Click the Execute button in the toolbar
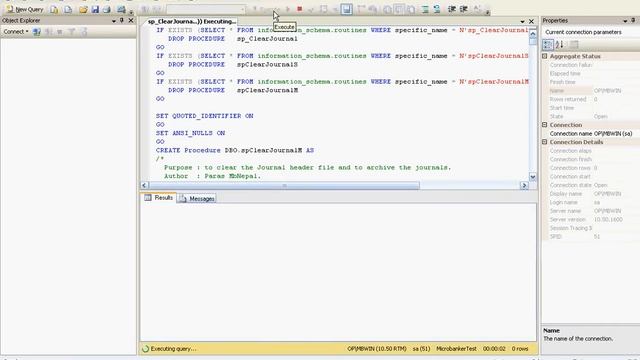This screenshot has width=640, height=360. [267, 9]
